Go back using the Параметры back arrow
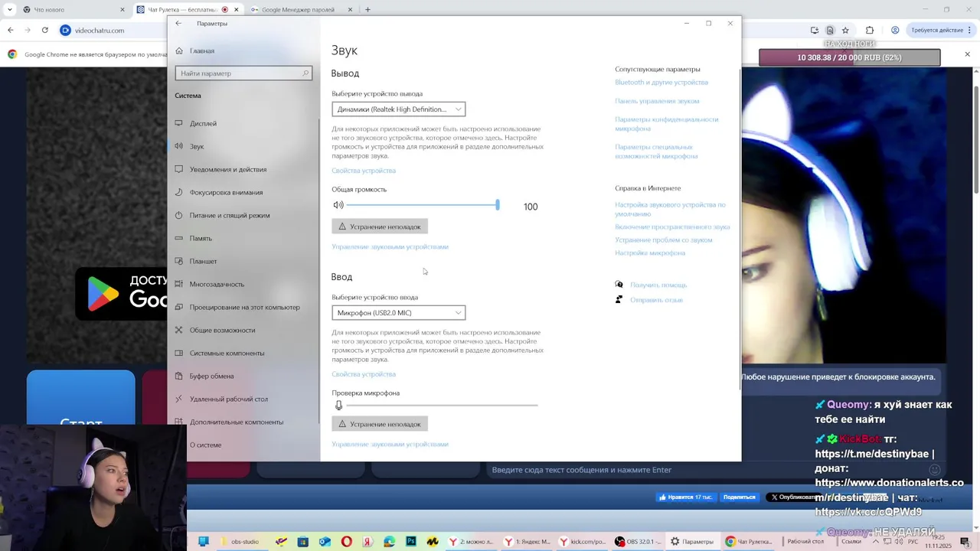Image resolution: width=980 pixels, height=551 pixels. (178, 23)
